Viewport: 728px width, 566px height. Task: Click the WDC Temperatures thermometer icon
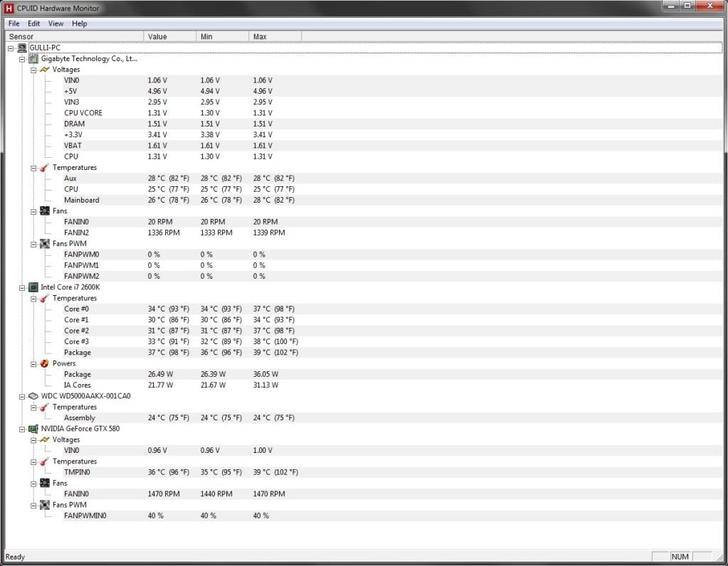point(45,407)
